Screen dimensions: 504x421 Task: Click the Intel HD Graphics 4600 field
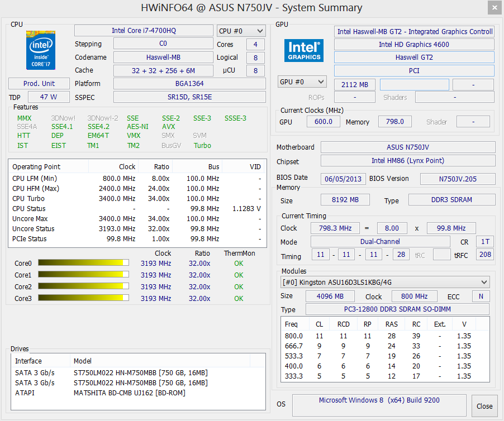414,44
